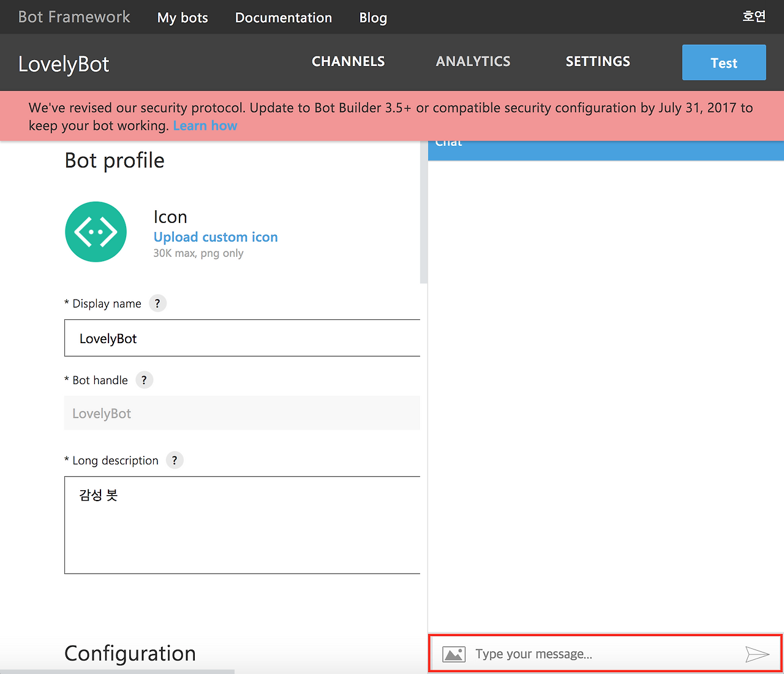Go to Bot Framework home
The image size is (784, 674).
coord(74,17)
